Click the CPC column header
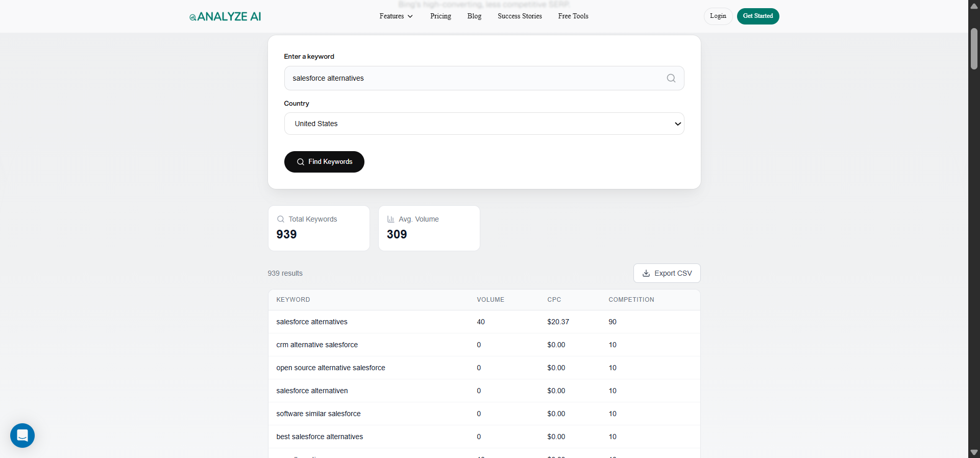 [x=554, y=300]
